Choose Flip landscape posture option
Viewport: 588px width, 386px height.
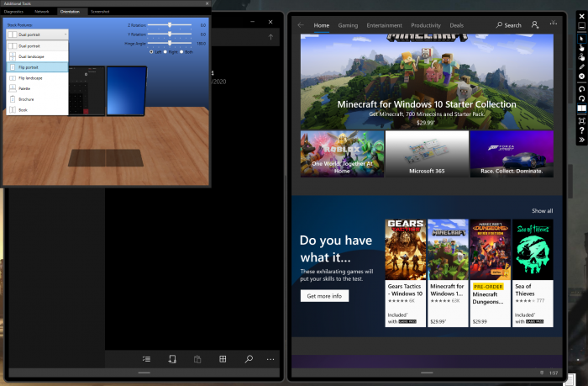pos(38,78)
